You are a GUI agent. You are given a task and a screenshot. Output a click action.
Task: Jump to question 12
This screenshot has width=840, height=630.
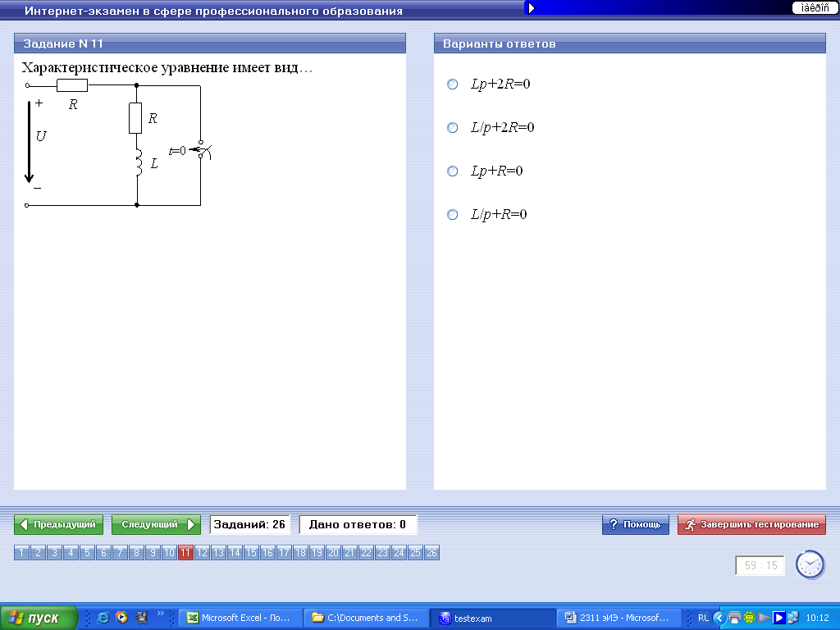tap(202, 552)
